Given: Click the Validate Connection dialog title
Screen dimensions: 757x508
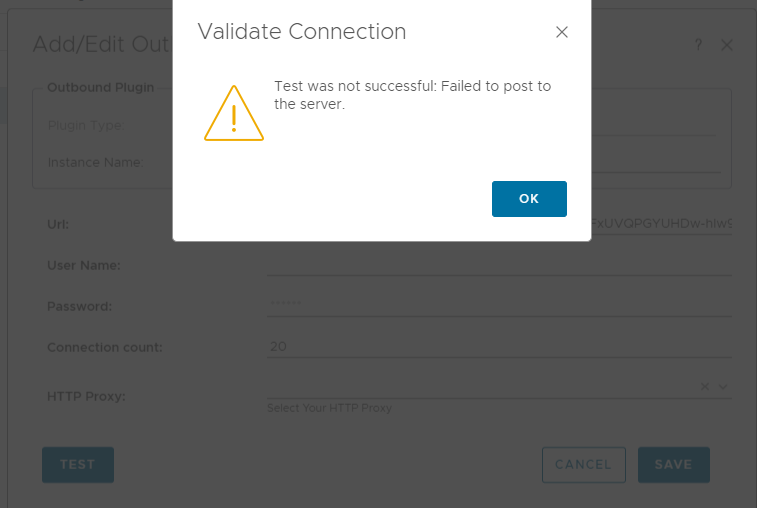Looking at the screenshot, I should tap(302, 32).
